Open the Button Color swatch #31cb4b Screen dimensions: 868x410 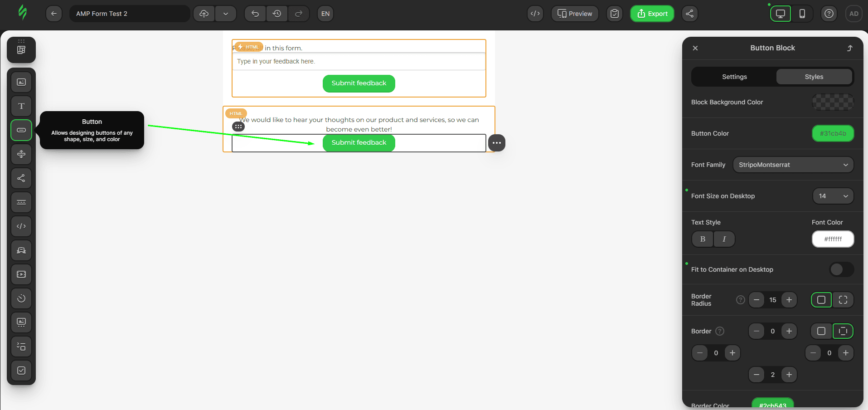coord(833,133)
